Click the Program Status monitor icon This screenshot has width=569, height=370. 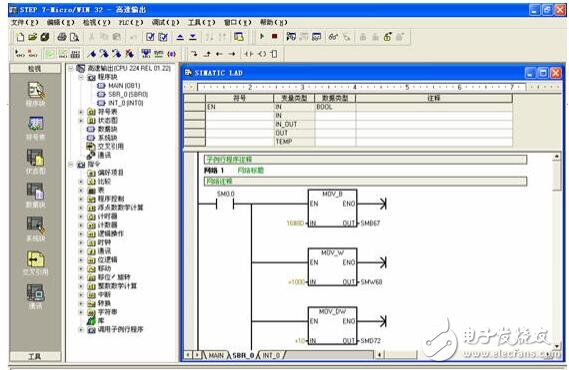click(x=333, y=37)
